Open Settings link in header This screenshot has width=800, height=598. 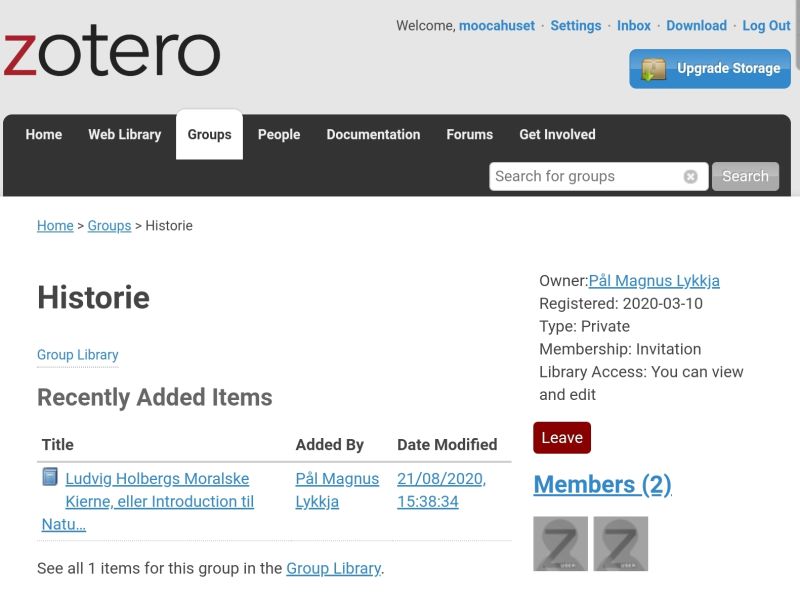click(576, 26)
